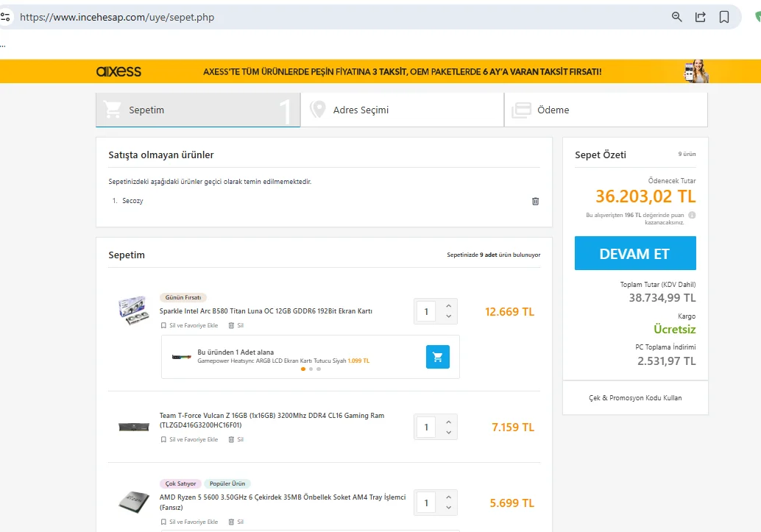Screen dimensions: 761x532
Task: Increase quantity of Sparkle Arc B580 card
Action: (x=448, y=306)
